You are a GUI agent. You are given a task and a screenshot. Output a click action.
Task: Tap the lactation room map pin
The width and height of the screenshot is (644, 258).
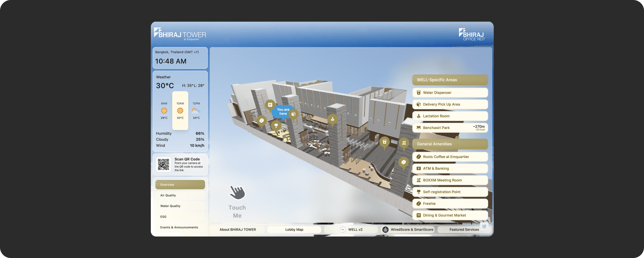click(332, 119)
